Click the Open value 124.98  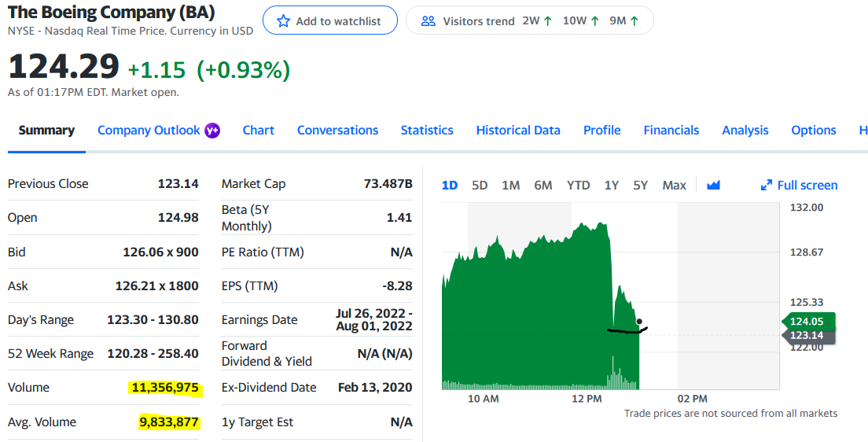tap(178, 218)
